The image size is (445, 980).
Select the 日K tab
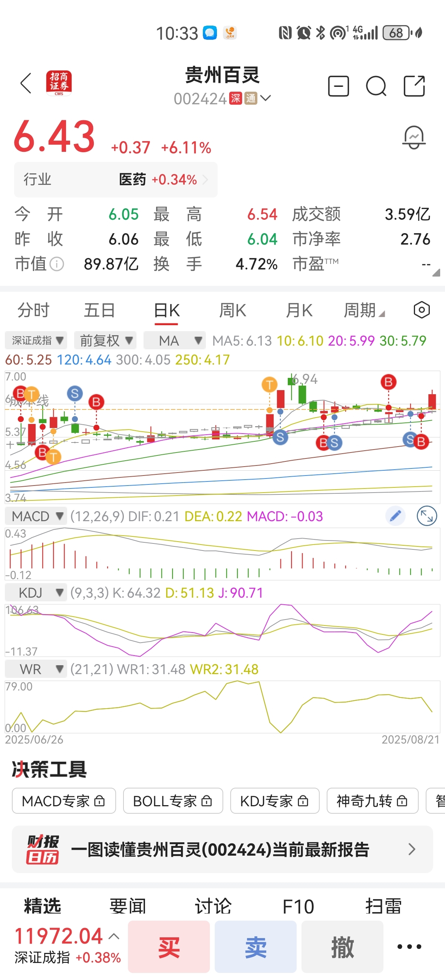click(x=167, y=311)
